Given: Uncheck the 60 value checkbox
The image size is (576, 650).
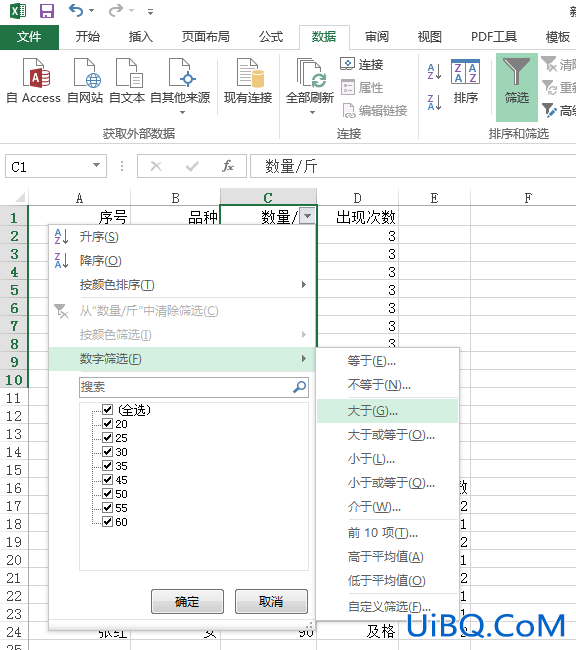Looking at the screenshot, I should pyautogui.click(x=107, y=522).
